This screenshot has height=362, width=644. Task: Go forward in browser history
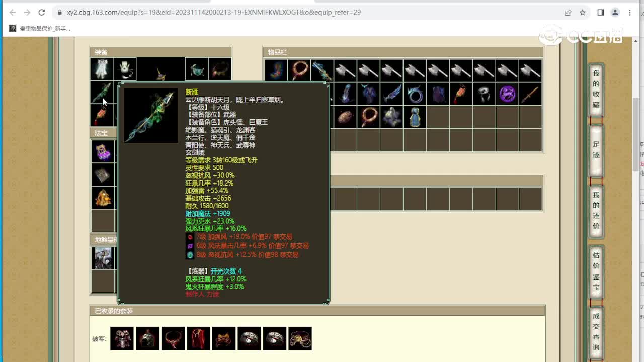[27, 12]
